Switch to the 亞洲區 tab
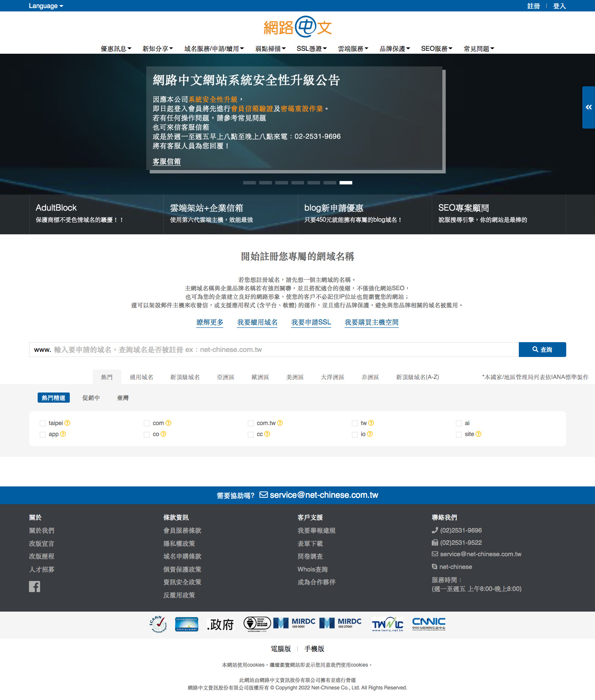The height and width of the screenshot is (700, 595). [x=225, y=377]
